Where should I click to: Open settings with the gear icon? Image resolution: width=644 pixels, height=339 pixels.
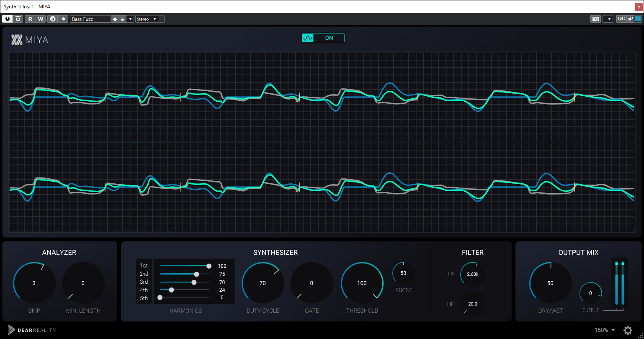(x=628, y=330)
